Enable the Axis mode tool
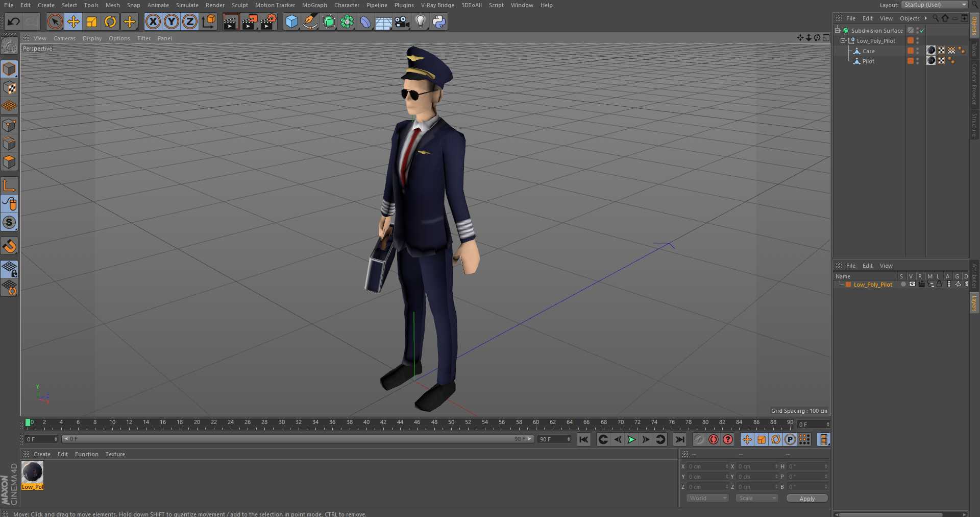Viewport: 980px width, 517px height. click(9, 185)
